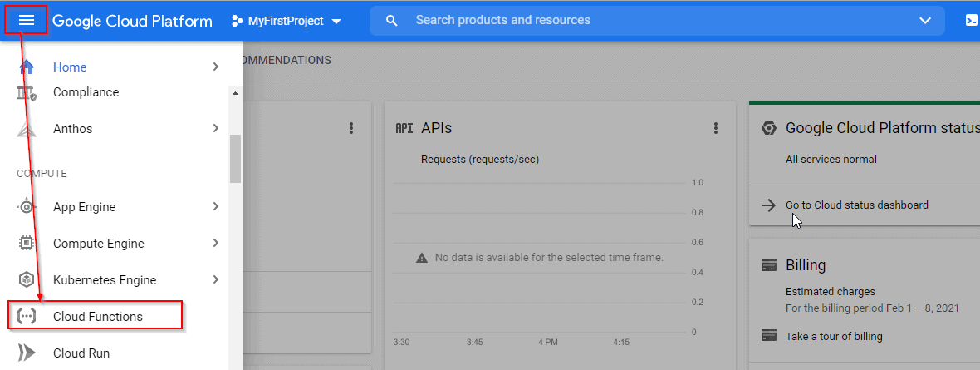Click the Anthos triangle icon
The height and width of the screenshot is (370, 980).
tap(27, 129)
